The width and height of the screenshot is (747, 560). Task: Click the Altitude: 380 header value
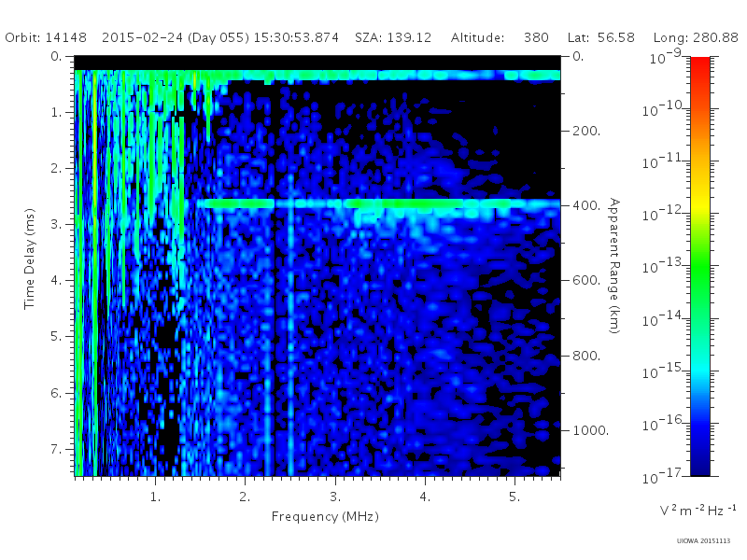(500, 37)
